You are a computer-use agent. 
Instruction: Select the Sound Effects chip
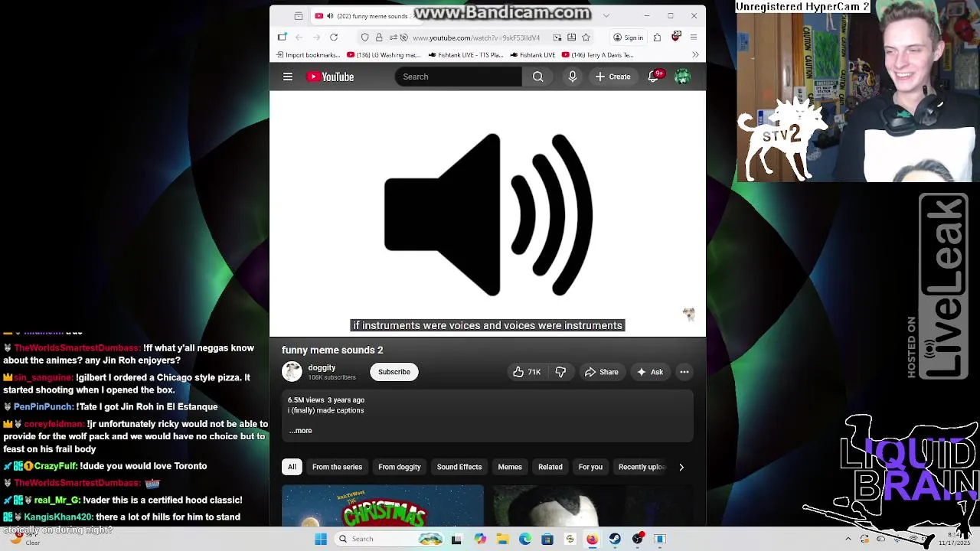[459, 467]
